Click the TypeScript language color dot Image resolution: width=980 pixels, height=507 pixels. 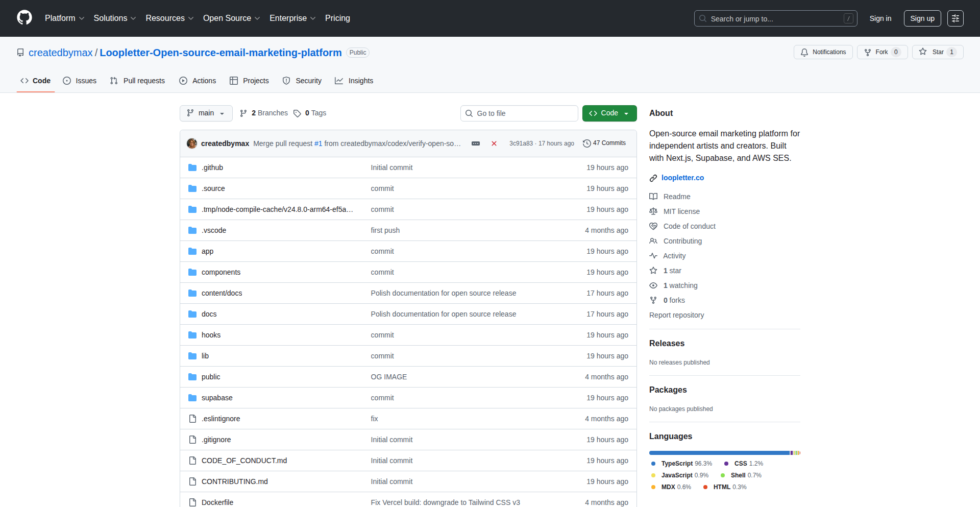(653, 464)
